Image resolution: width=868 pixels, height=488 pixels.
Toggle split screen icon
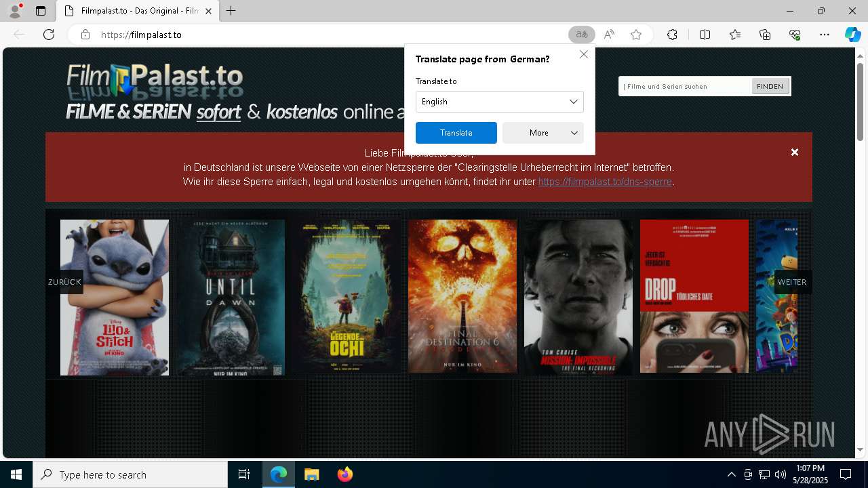[705, 35]
